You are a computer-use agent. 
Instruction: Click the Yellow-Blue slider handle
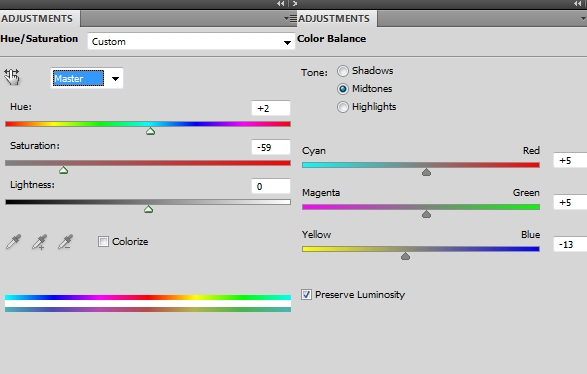(x=405, y=256)
